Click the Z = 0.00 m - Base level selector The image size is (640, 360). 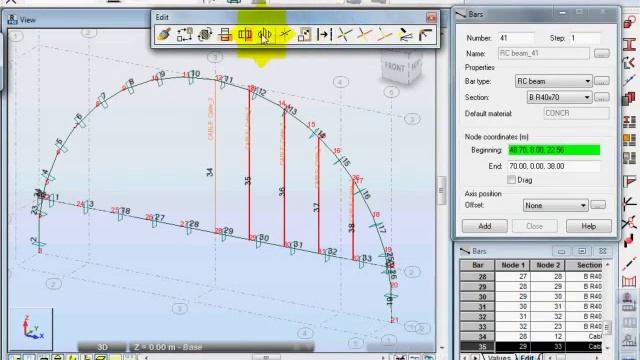click(222, 347)
